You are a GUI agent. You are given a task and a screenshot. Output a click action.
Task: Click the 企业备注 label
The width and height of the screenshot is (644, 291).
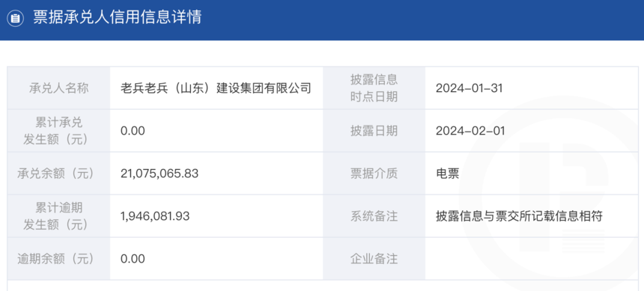374,259
